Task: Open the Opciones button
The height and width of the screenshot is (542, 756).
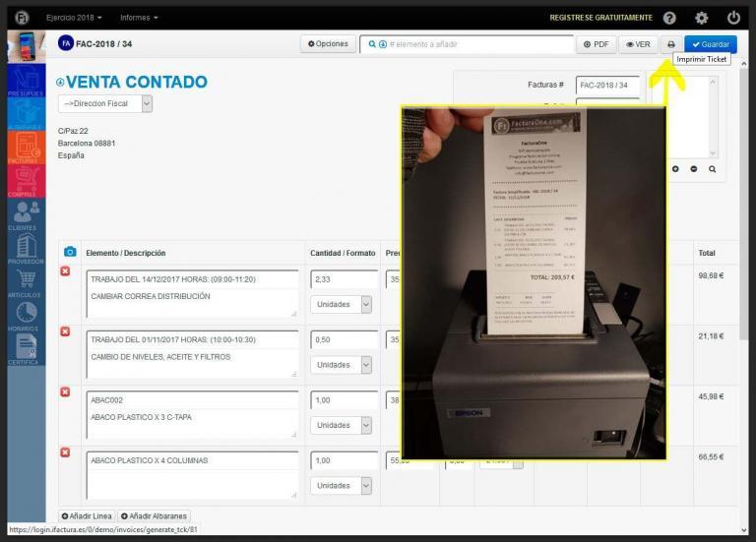Action: click(x=328, y=44)
